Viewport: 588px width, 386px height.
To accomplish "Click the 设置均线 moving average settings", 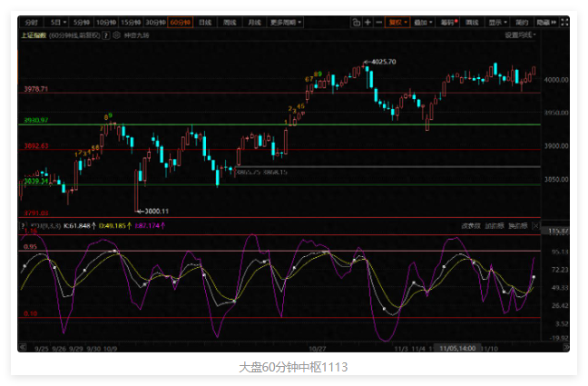I will 520,35.
